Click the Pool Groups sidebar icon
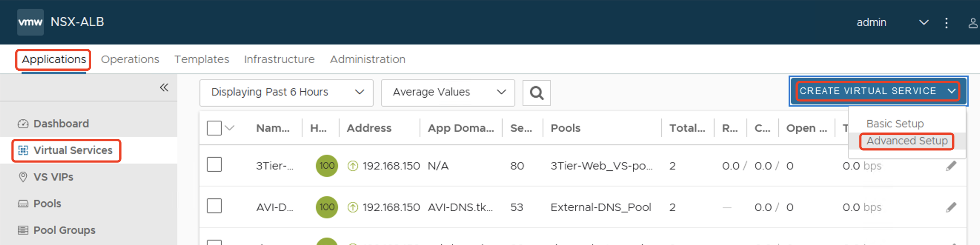The height and width of the screenshot is (245, 980). click(23, 230)
